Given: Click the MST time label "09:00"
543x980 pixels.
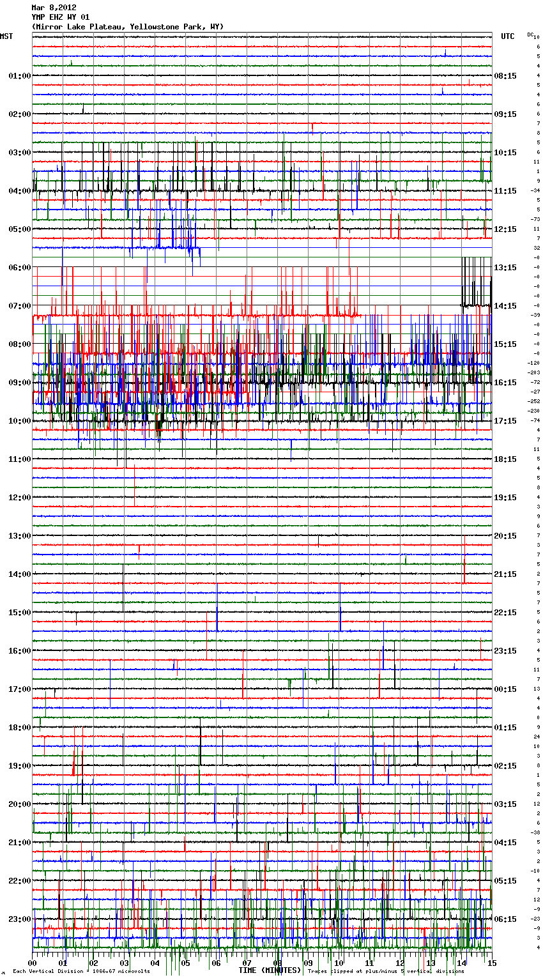Looking at the screenshot, I should click(x=20, y=383).
